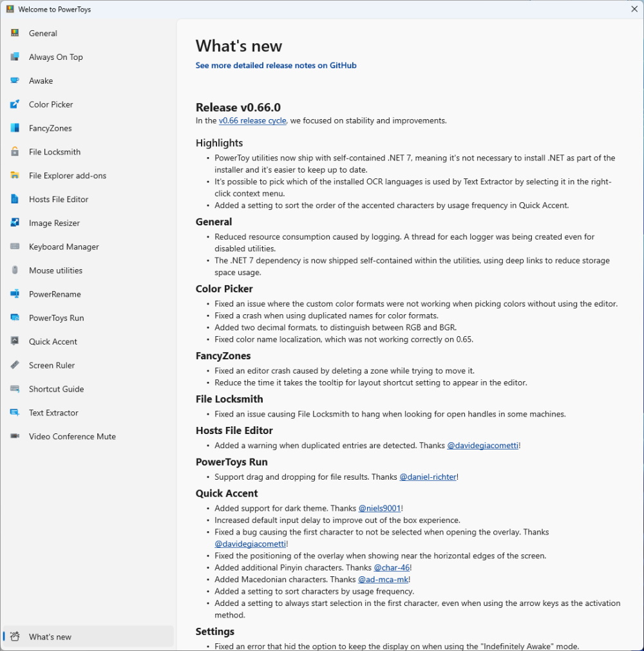Open @char-46 profile link
The height and width of the screenshot is (651, 644).
point(392,567)
